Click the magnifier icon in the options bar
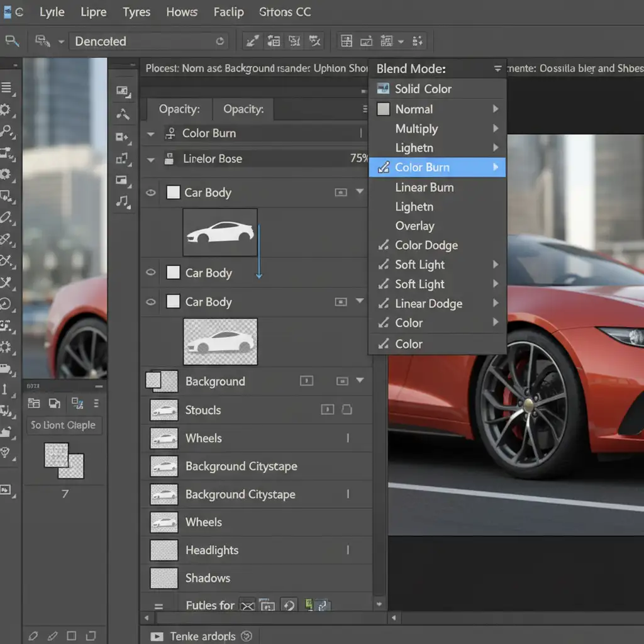 11,42
